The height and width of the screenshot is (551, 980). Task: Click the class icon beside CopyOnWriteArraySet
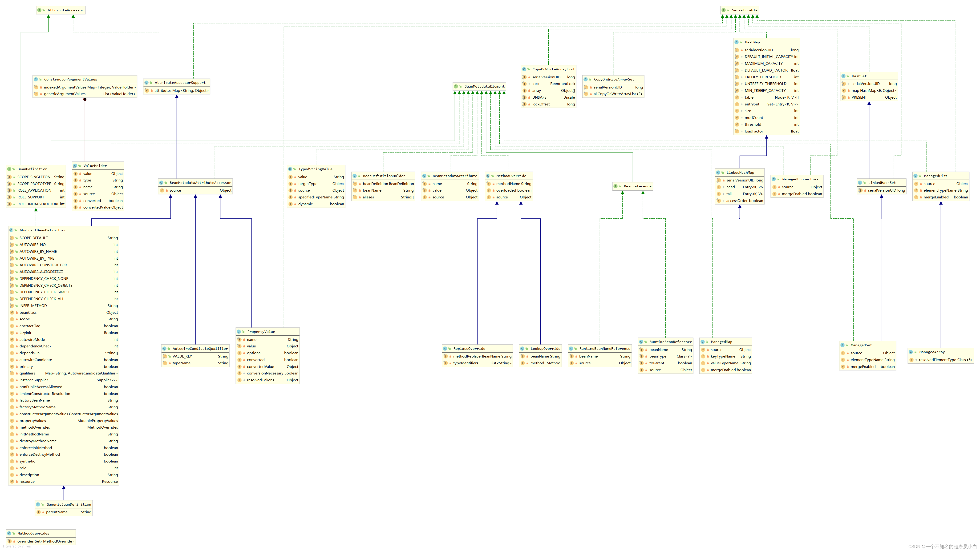(586, 80)
